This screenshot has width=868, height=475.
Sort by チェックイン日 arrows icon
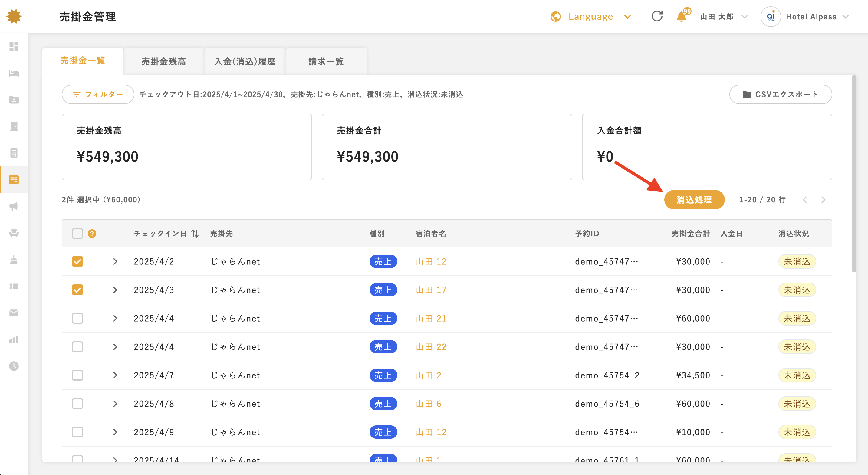[x=195, y=234]
